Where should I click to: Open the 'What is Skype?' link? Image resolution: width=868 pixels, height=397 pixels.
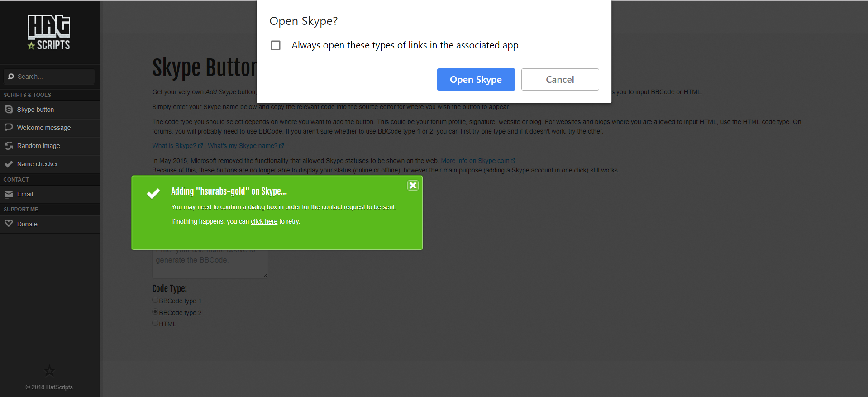177,146
